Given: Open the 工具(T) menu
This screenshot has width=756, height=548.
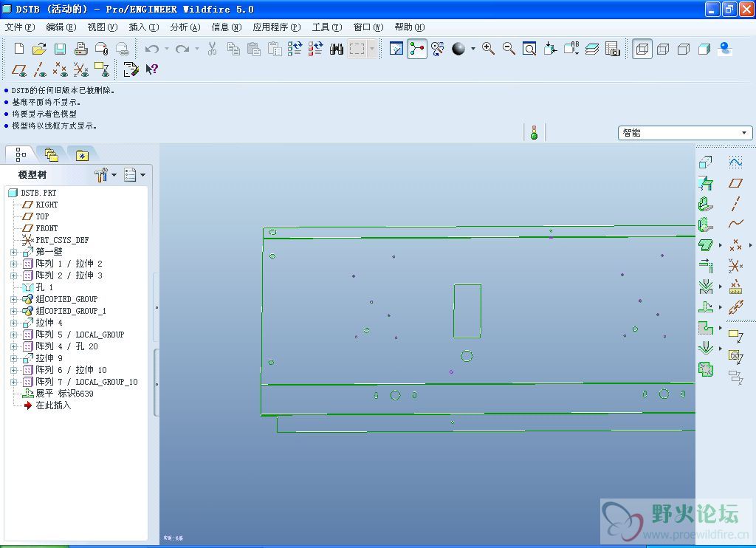Looking at the screenshot, I should point(327,27).
